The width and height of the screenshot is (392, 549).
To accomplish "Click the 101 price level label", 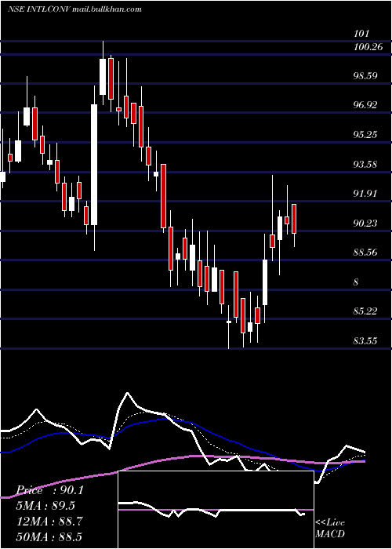I will (361, 34).
